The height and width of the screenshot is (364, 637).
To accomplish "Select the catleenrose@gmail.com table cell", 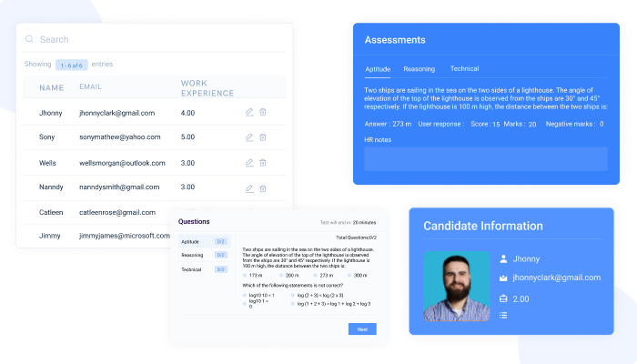I will pos(117,212).
